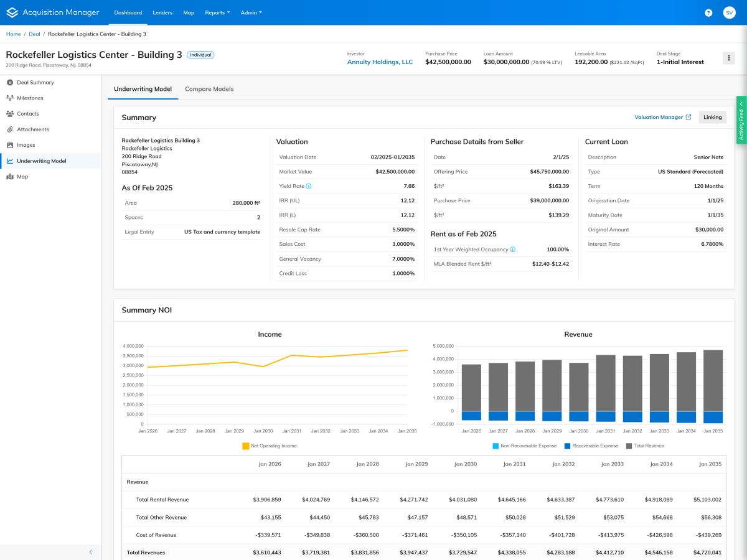Click the Linking button

(x=712, y=117)
